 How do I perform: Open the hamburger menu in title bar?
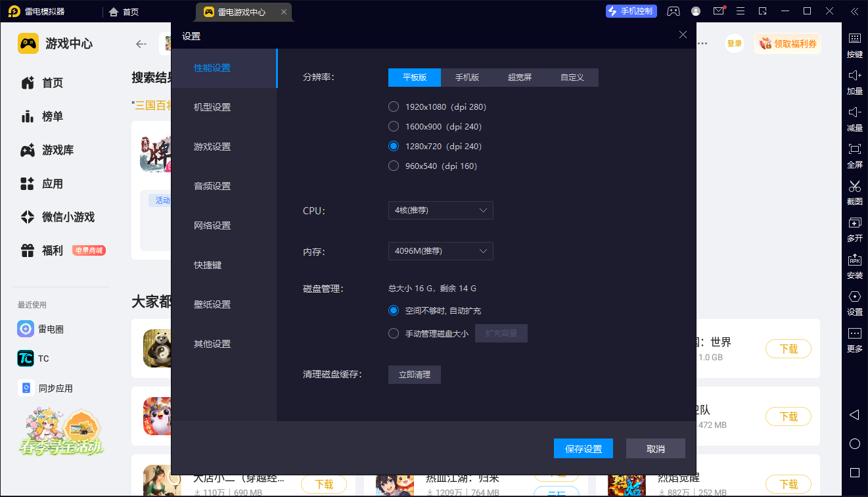coord(741,11)
